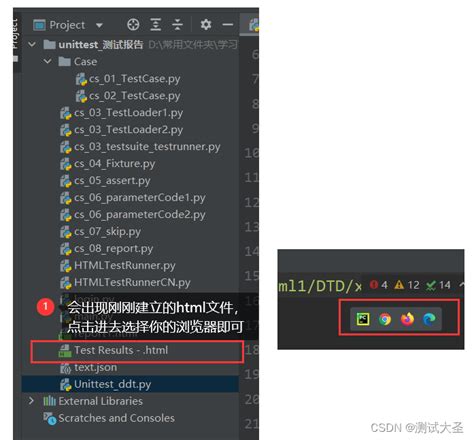Click the Project vertical side tab
The width and height of the screenshot is (474, 440).
(x=16, y=35)
